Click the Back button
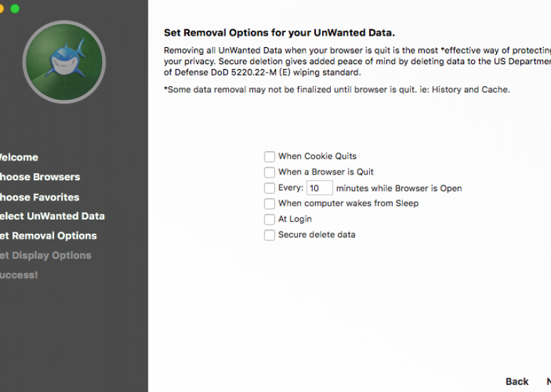551x392 pixels. pos(517,381)
